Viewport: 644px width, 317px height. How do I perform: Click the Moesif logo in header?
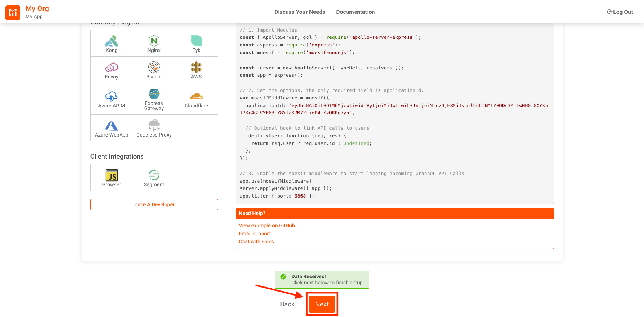click(x=13, y=13)
